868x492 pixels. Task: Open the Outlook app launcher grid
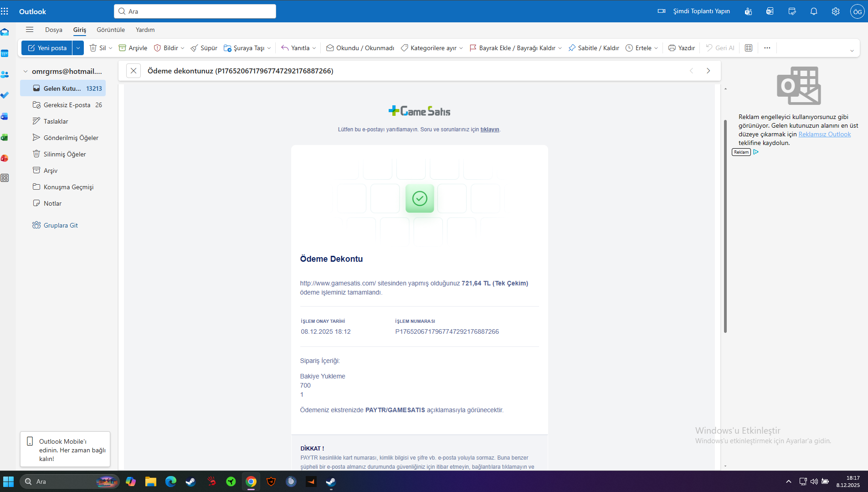click(x=5, y=11)
